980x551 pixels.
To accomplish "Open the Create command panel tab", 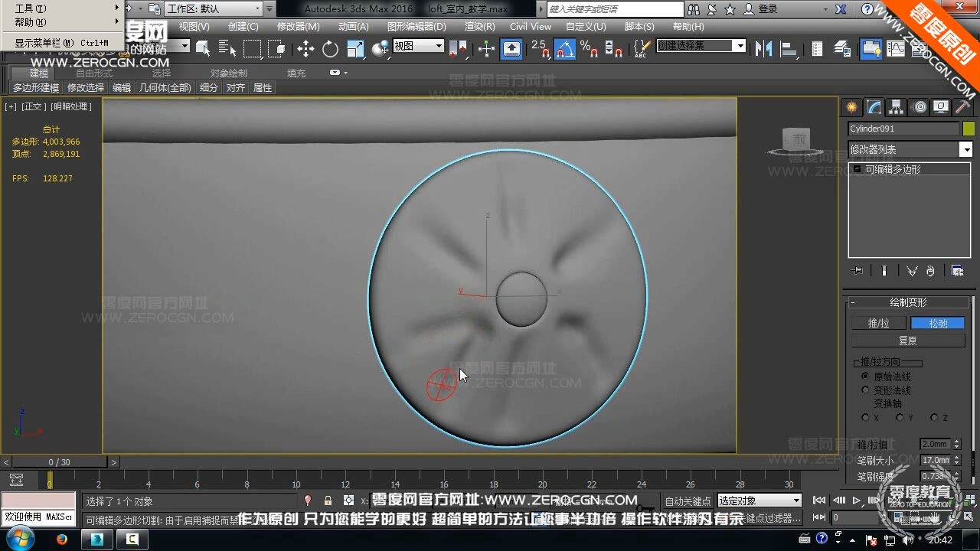I will [x=851, y=107].
